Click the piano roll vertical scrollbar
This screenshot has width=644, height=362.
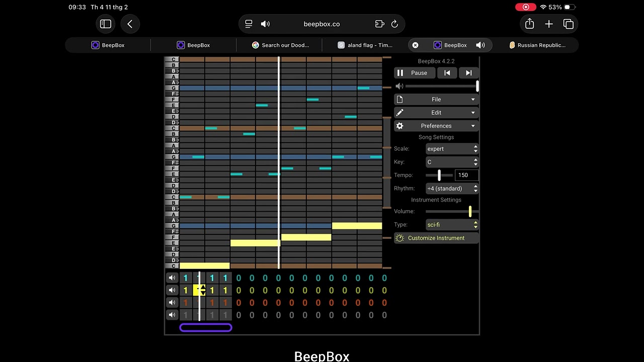(387, 162)
